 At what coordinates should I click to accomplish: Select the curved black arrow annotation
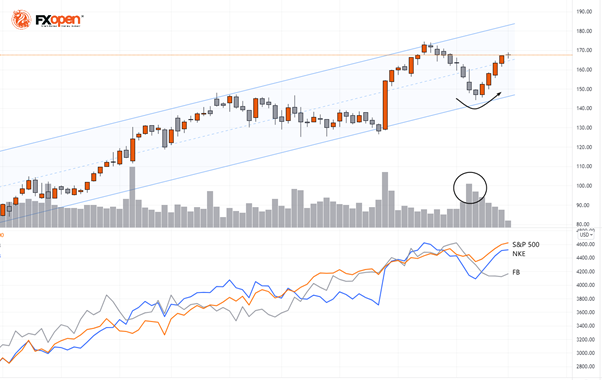click(478, 101)
